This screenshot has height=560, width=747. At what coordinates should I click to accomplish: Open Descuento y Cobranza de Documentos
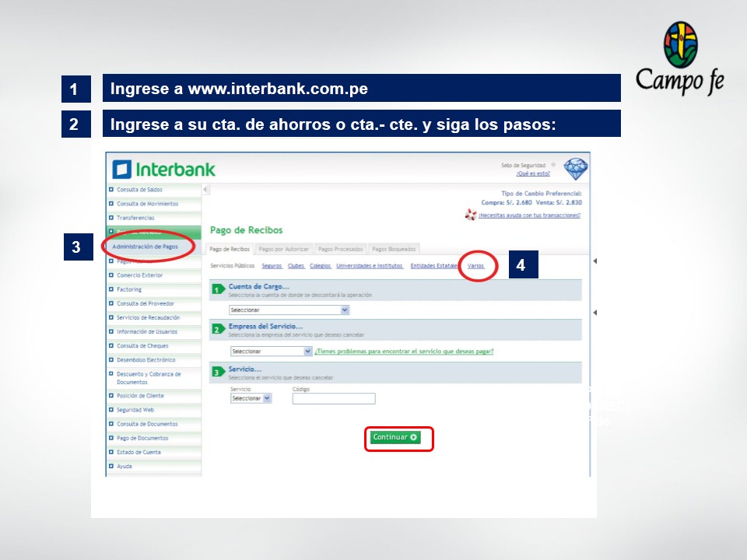[x=149, y=378]
